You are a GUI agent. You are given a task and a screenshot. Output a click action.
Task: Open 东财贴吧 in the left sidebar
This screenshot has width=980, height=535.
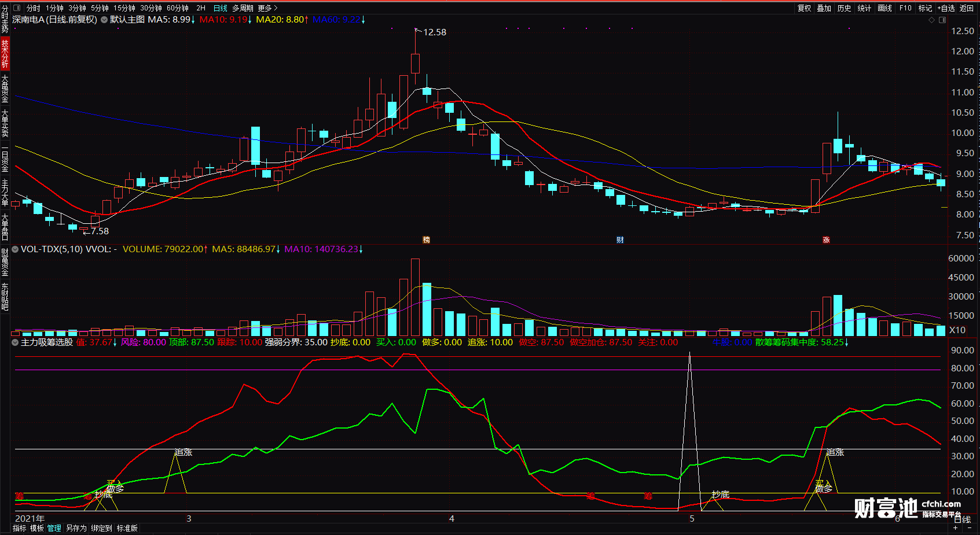click(5, 297)
